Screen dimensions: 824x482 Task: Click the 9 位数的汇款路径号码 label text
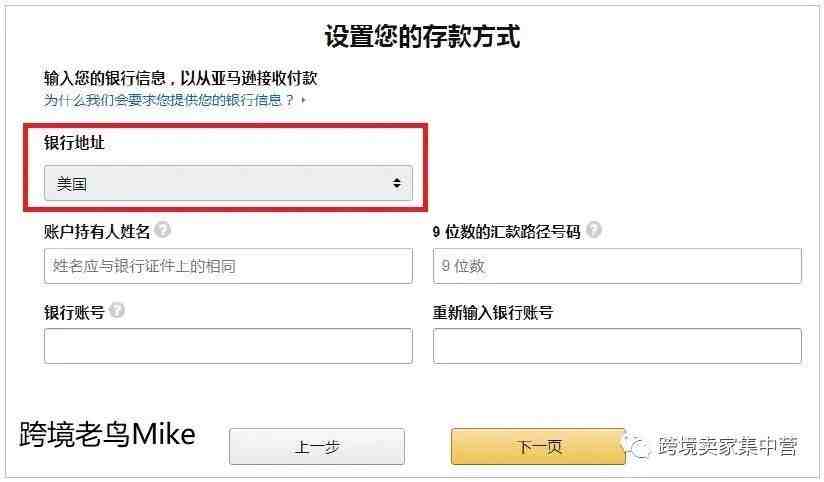[507, 232]
